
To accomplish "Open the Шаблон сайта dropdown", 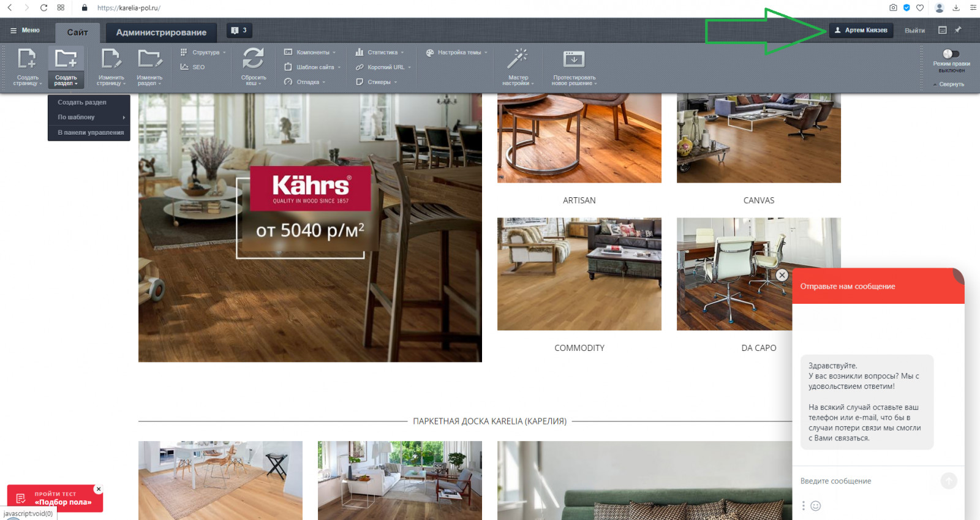I will (312, 67).
